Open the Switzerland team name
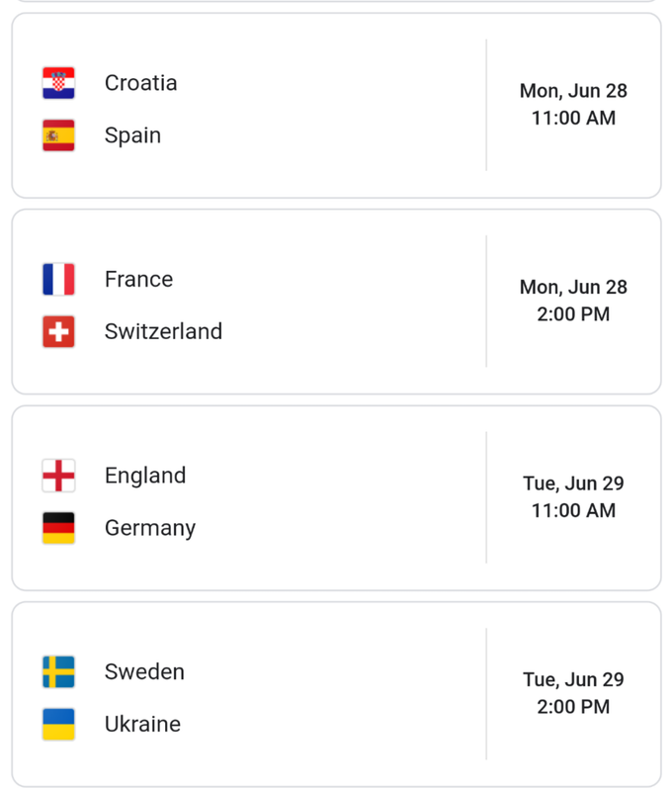This screenshot has width=672, height=791. point(163,331)
